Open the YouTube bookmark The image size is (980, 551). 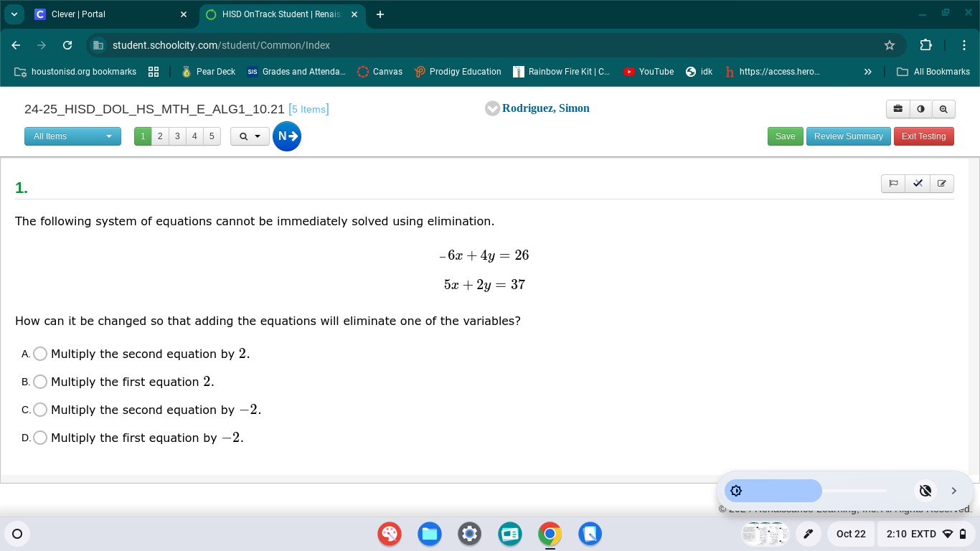coord(649,72)
